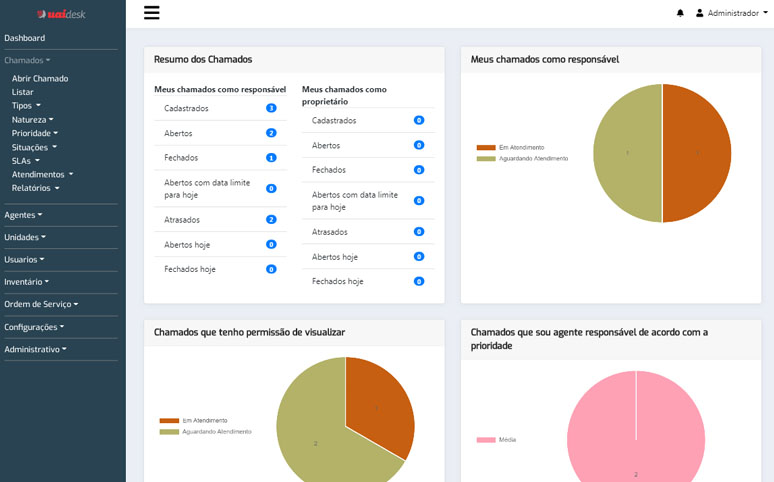Viewport: 774px width, 482px height.
Task: Expand the Relatórios submenu
Action: click(x=36, y=188)
